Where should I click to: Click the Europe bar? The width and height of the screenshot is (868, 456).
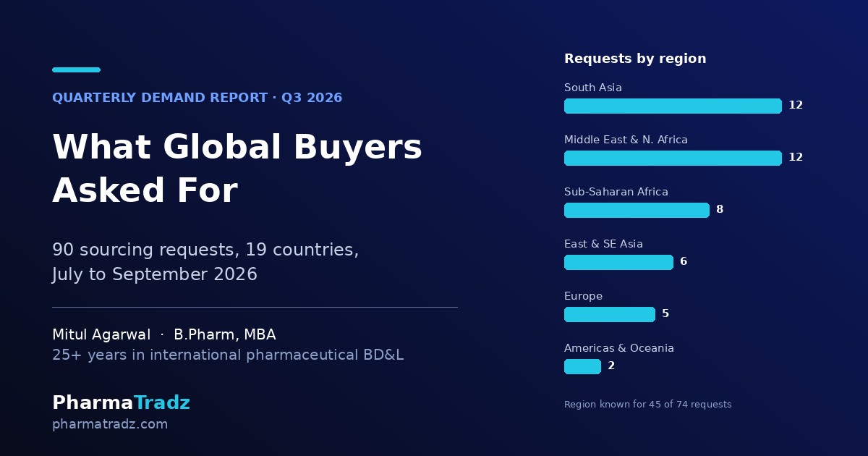point(610,314)
